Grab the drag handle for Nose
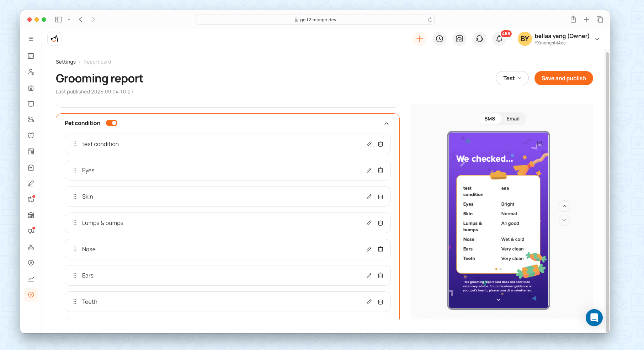The height and width of the screenshot is (350, 644). coord(75,249)
